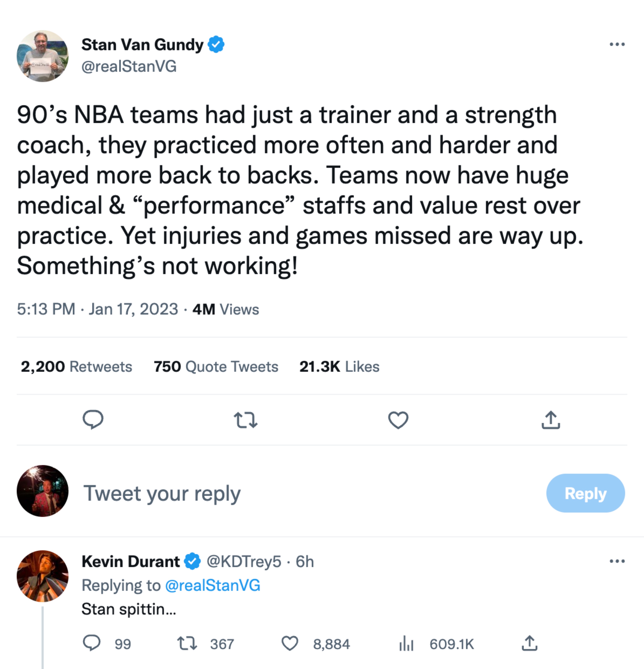This screenshot has width=644, height=669.
Task: Share Kevin Durant's reply
Action: [529, 643]
